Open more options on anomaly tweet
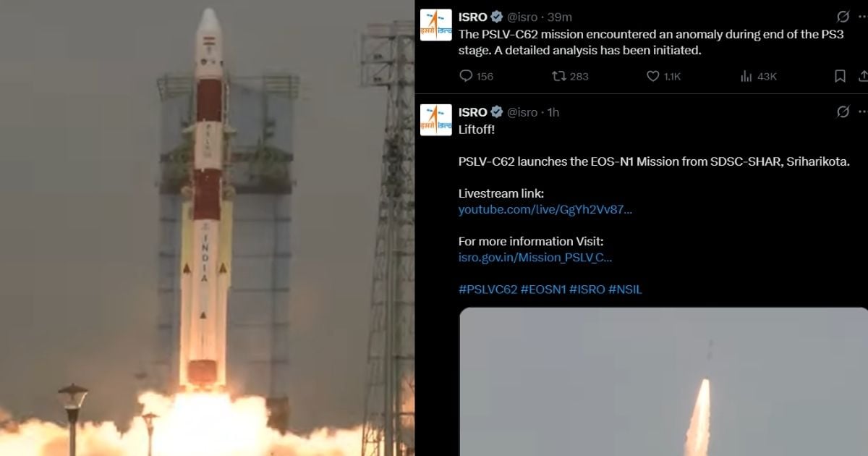 tap(863, 17)
